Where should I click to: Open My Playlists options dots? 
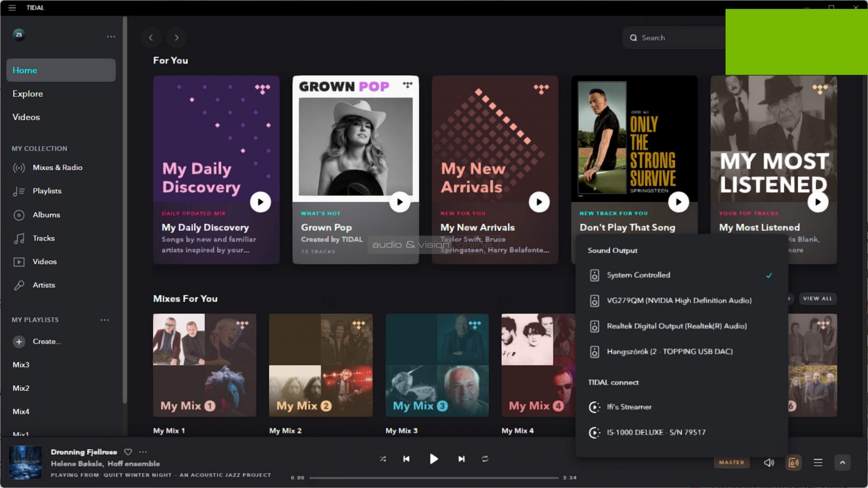coord(105,320)
